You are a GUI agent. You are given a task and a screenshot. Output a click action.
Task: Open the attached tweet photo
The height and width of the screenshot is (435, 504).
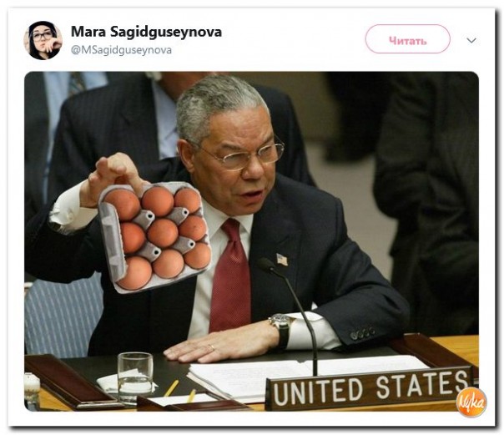pyautogui.click(x=251, y=241)
